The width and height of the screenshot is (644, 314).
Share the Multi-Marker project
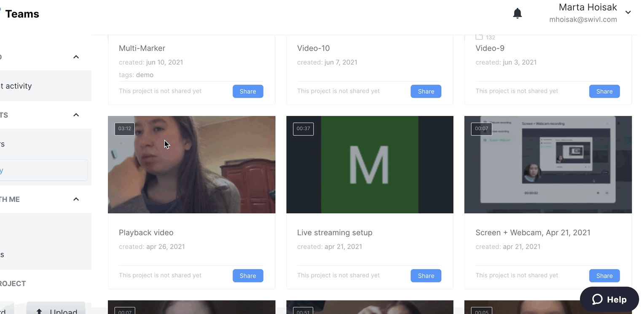coord(248,91)
